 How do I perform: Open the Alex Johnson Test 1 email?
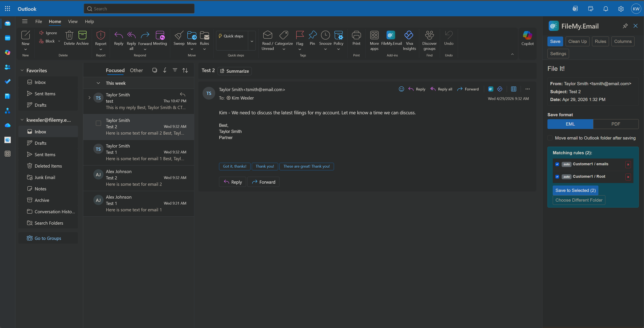point(139,203)
